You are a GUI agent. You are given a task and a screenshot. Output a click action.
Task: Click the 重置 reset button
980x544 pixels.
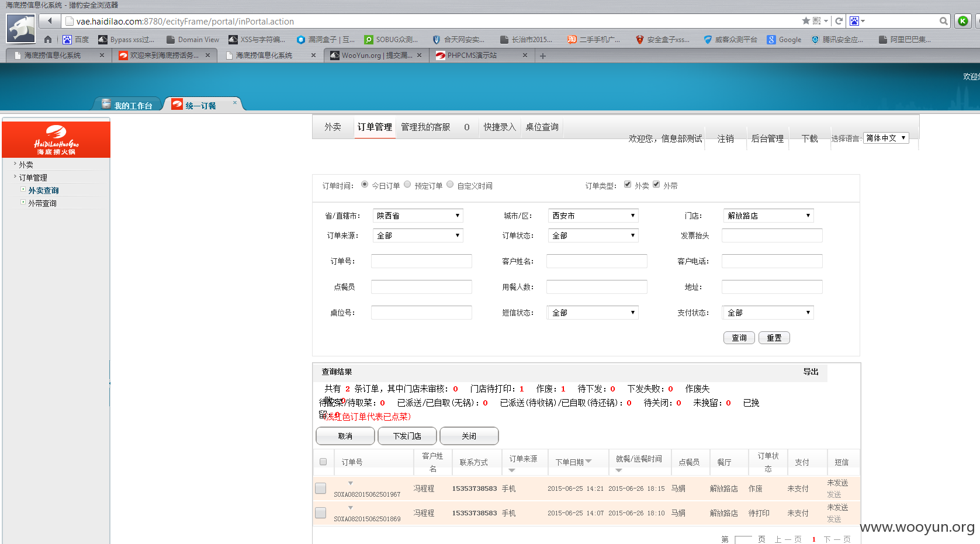(774, 338)
